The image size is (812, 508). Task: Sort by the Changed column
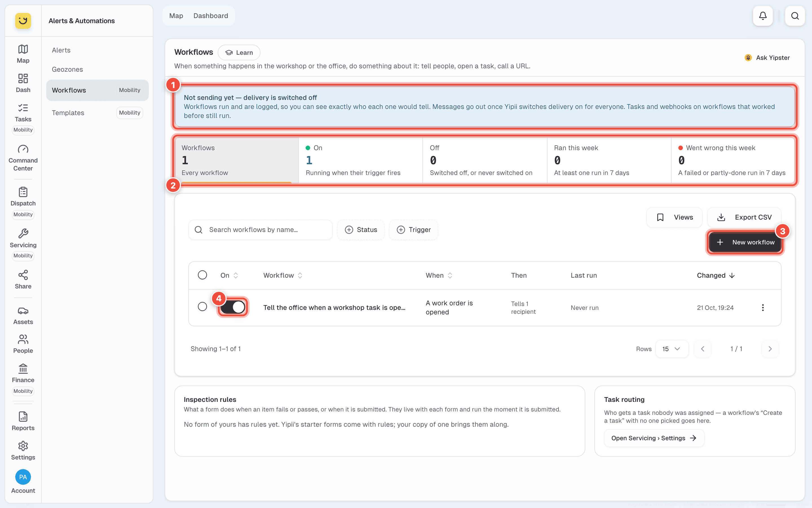[x=716, y=275]
